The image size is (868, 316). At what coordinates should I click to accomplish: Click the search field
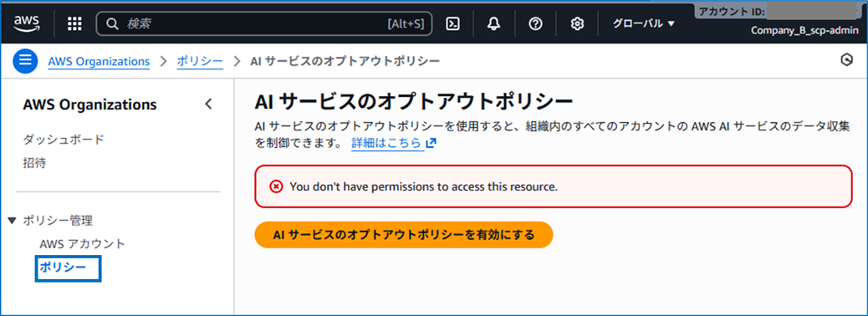pos(264,23)
